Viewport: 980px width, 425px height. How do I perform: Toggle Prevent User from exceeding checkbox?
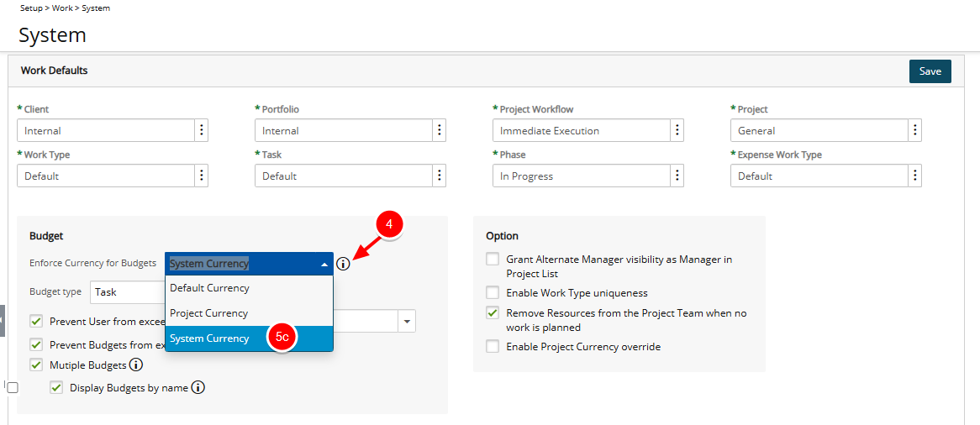click(36, 321)
